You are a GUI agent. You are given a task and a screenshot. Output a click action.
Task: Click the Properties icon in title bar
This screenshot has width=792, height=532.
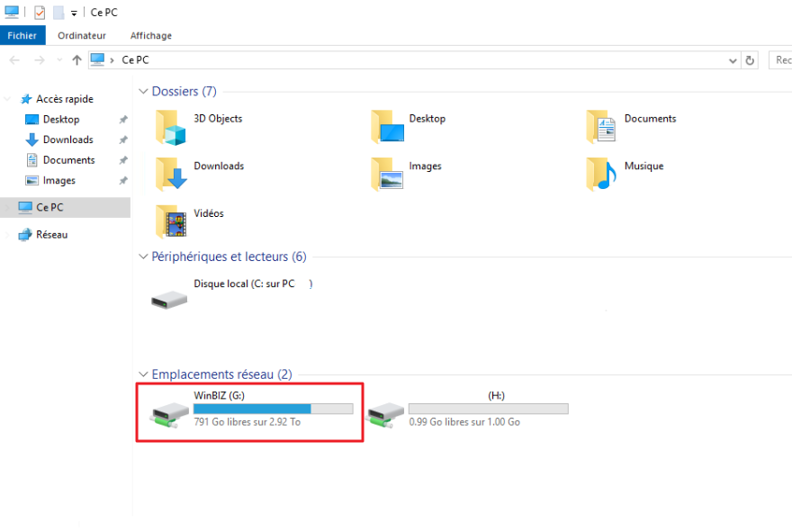pyautogui.click(x=39, y=13)
